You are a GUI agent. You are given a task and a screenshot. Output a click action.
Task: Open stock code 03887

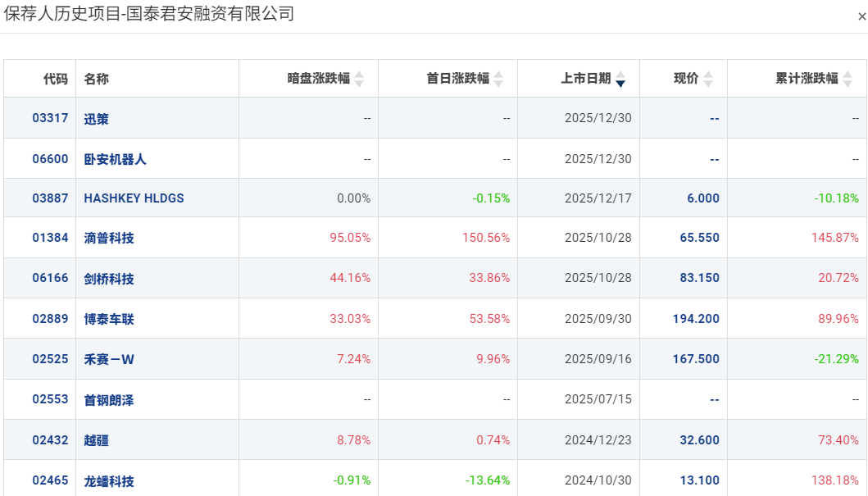50,198
